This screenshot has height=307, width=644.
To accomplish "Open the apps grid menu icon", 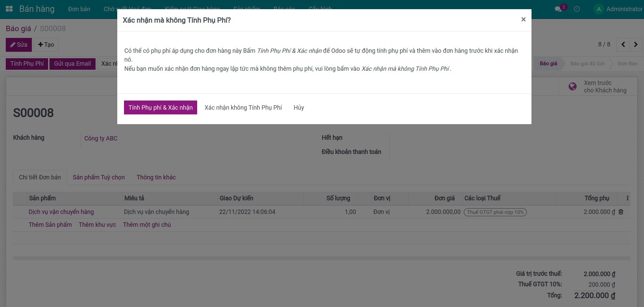I will point(9,9).
